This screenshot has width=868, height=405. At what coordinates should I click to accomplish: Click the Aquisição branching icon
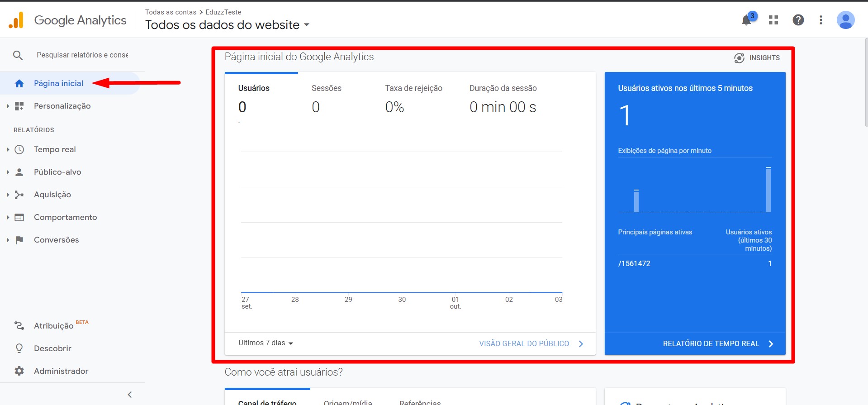[x=19, y=195]
